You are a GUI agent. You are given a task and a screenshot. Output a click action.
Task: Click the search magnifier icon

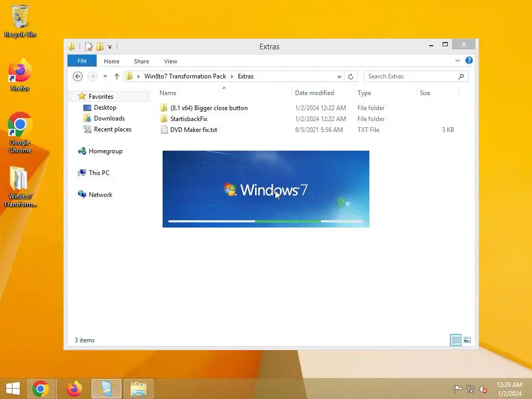[x=461, y=76]
